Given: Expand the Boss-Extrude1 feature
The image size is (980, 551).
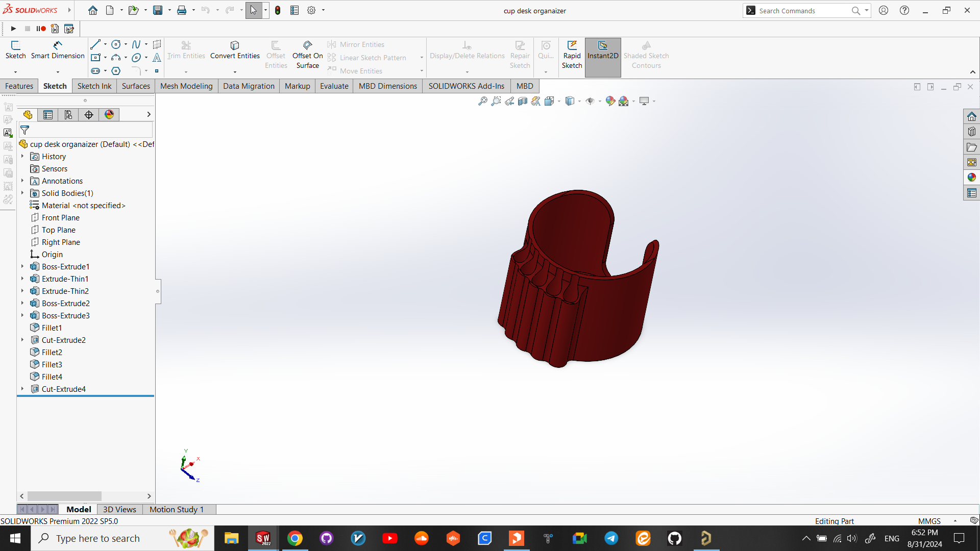Looking at the screenshot, I should 22,266.
